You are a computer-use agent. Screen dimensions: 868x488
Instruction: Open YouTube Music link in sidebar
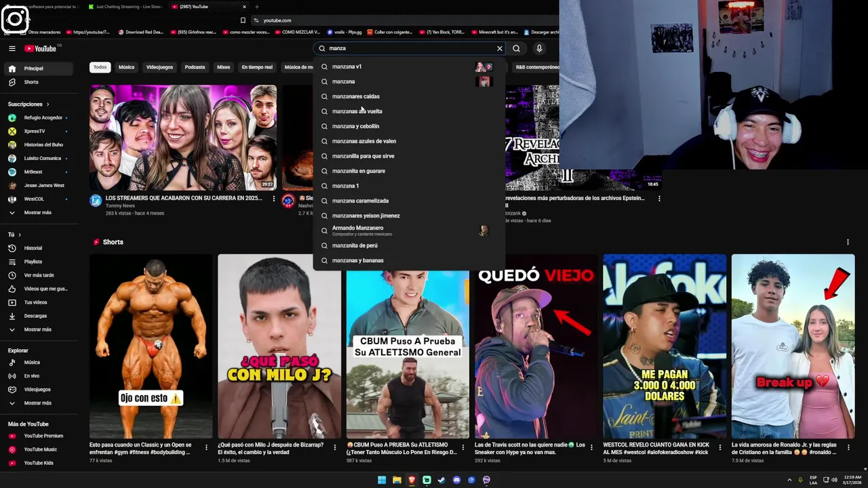tap(39, 449)
